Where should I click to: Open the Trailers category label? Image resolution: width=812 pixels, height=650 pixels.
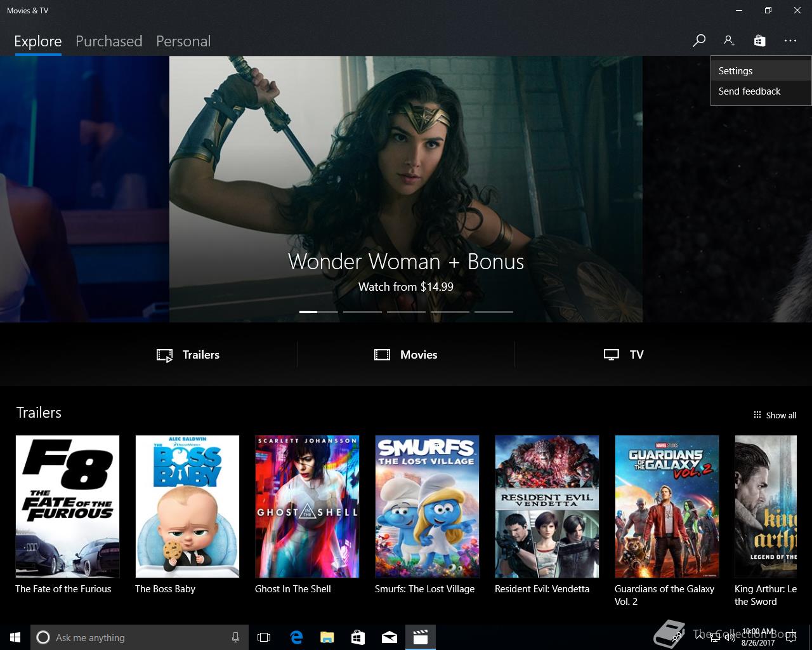point(201,355)
